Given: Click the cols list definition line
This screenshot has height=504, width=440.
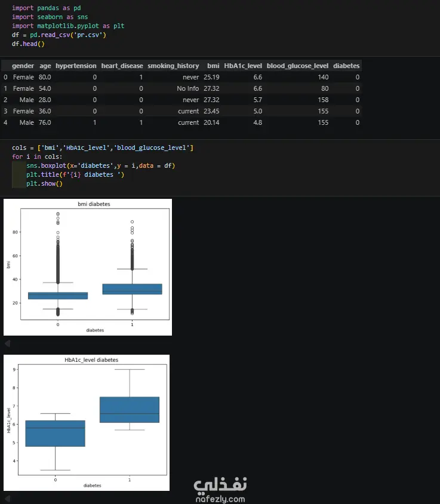Looking at the screenshot, I should (x=103, y=147).
